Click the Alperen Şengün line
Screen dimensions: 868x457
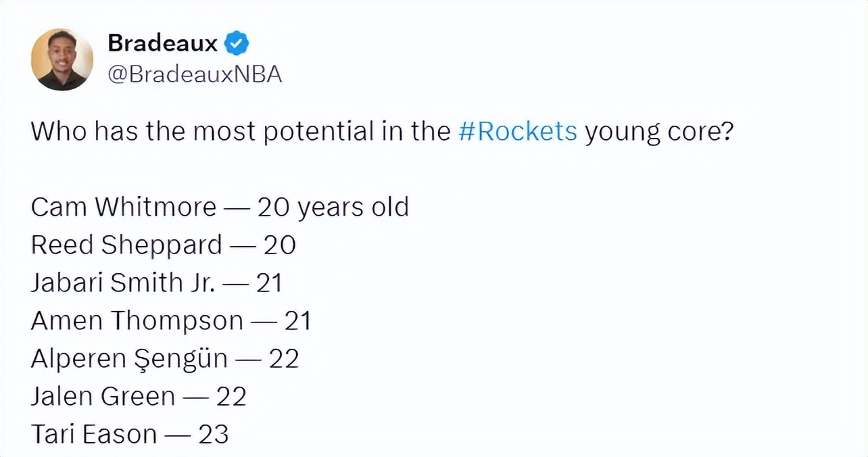[x=165, y=358]
